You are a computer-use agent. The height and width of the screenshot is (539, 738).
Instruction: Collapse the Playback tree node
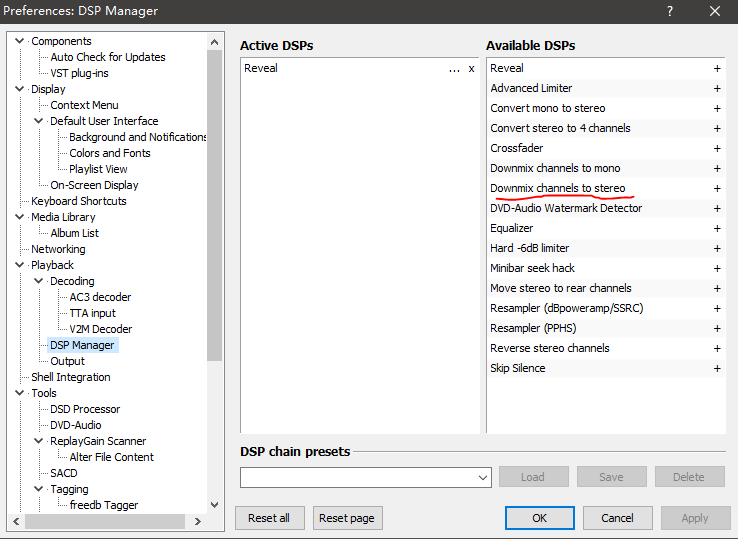coord(20,265)
